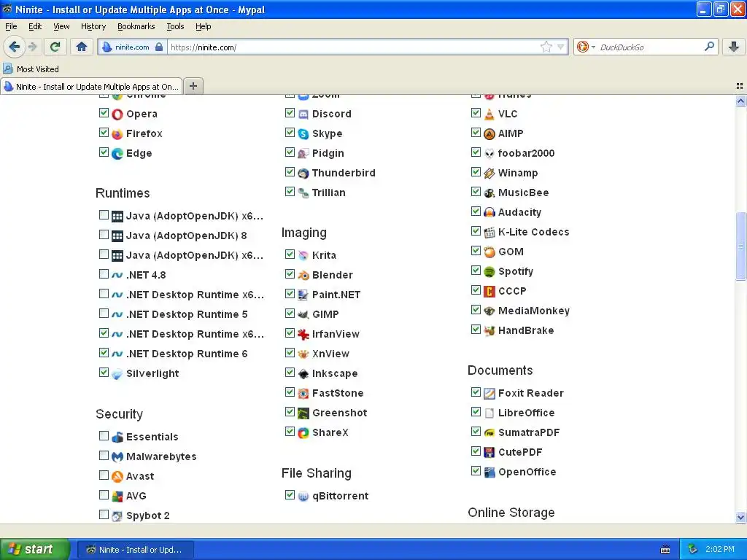Go back with the back arrow
The height and width of the screenshot is (560, 747).
pyautogui.click(x=14, y=47)
